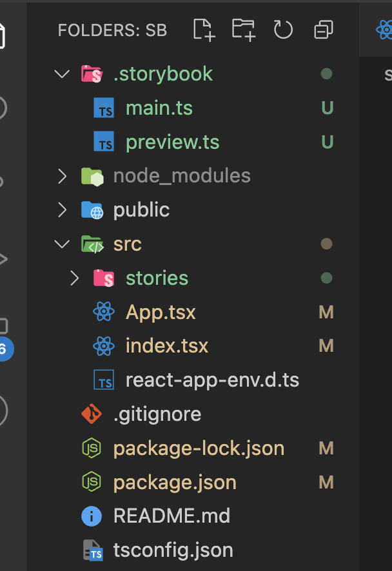The image size is (392, 571).
Task: Click the U status badge of main.ts
Action: point(327,108)
